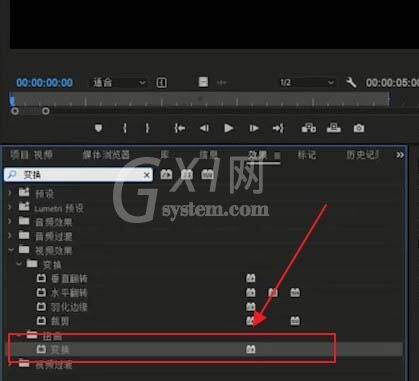
Task: Click the 扭曲 distort folder
Action: pyautogui.click(x=52, y=336)
